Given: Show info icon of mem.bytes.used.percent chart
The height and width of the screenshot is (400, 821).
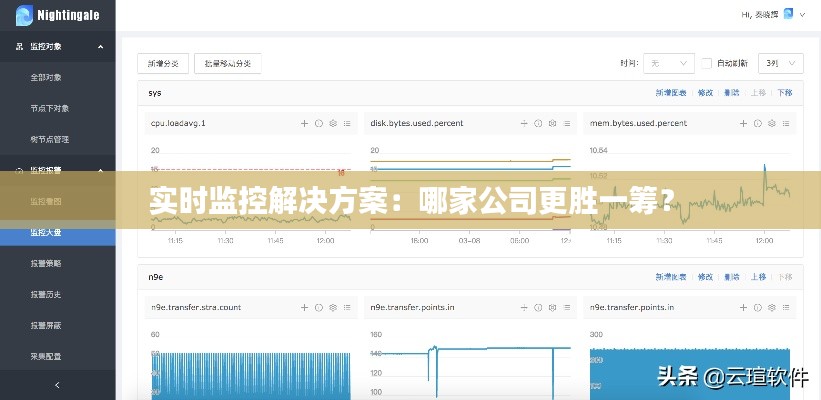Looking at the screenshot, I should point(757,124).
